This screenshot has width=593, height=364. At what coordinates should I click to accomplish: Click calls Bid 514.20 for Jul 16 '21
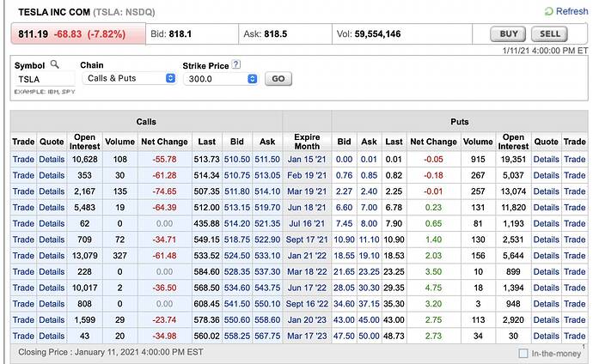237,223
